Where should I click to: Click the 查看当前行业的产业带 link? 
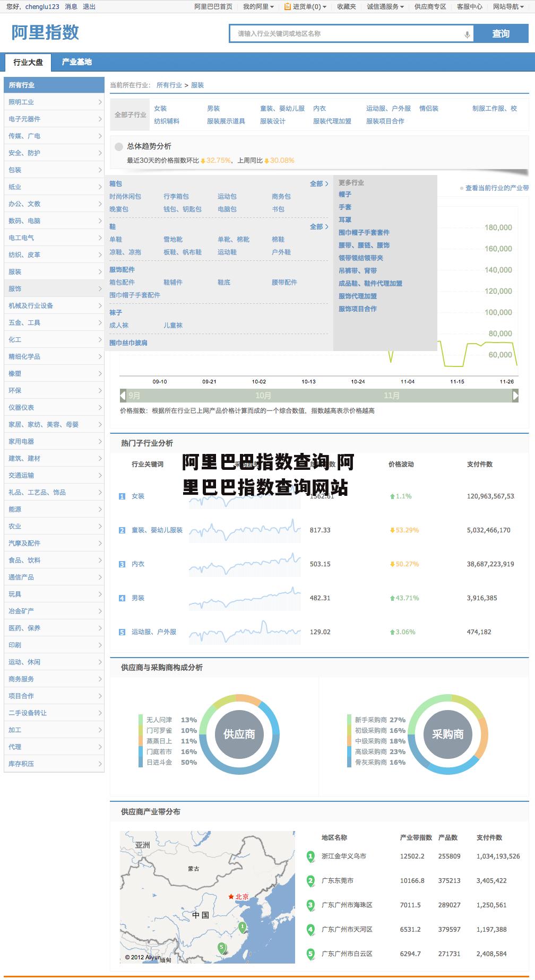497,188
